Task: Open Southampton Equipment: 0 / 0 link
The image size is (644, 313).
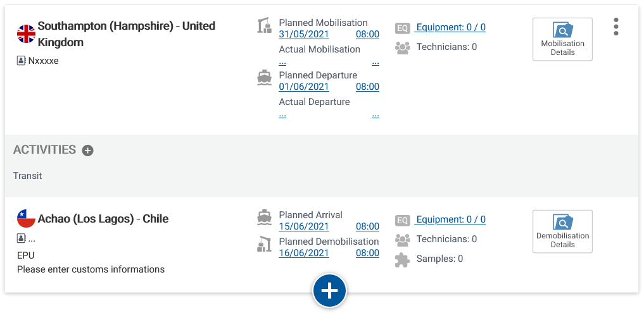Action: tap(450, 27)
